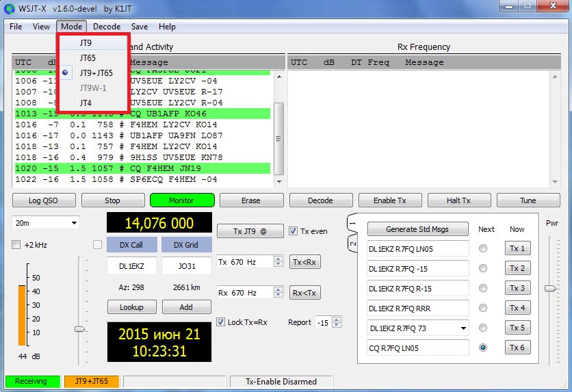The image size is (572, 392).
Task: Increase the Tx 670 Hz frequency spinner
Action: click(x=278, y=259)
